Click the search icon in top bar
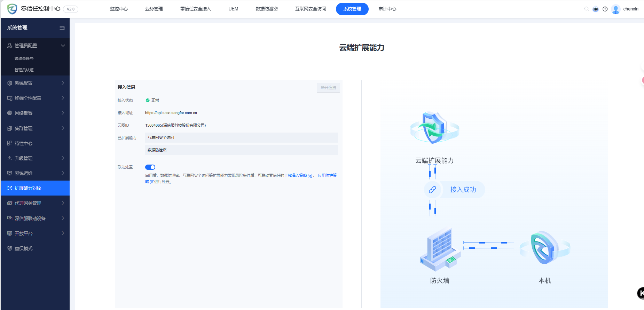644x310 pixels. coord(587,9)
